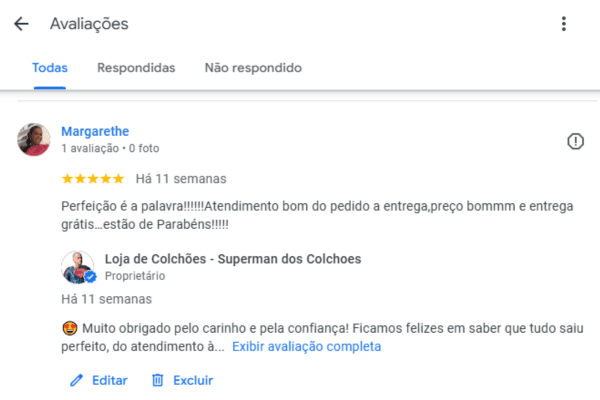Click the five-star rating icons
600x400 pixels.
click(x=93, y=179)
